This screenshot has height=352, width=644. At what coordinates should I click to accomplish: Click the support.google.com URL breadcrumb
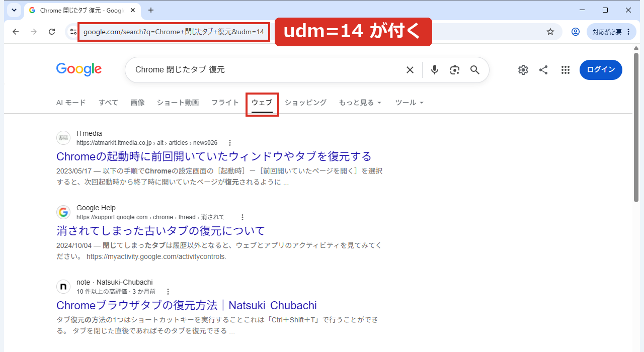tap(153, 217)
